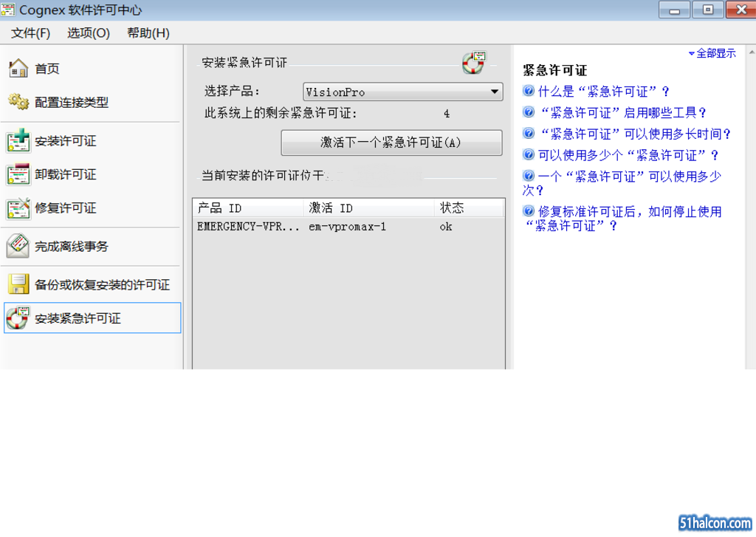Screen dimensions: 756x537
Task: Click help icon beside 可以使用多长时间
Action: [529, 133]
